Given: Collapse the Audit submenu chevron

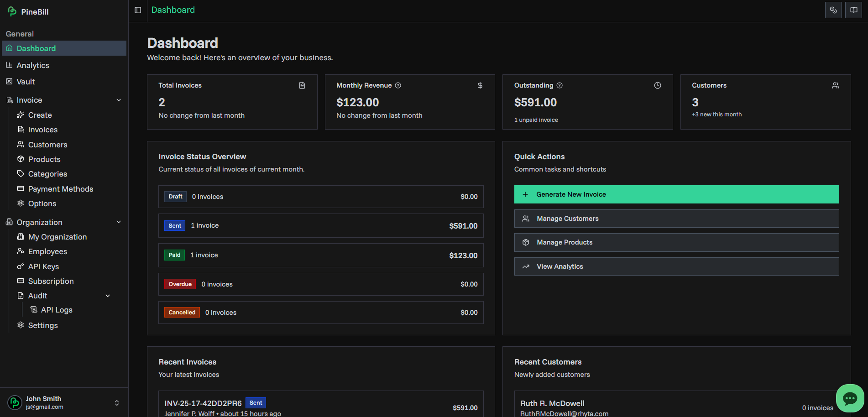Looking at the screenshot, I should (108, 296).
